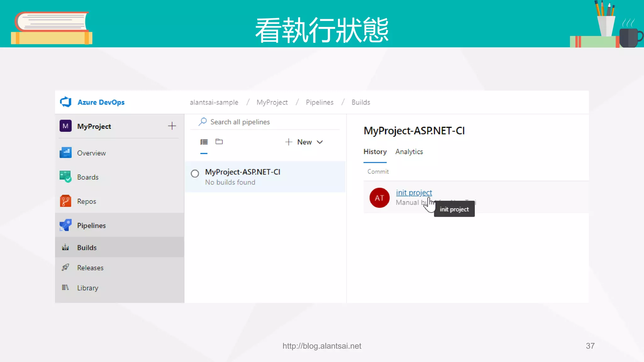Click the Library books icon

point(65,287)
